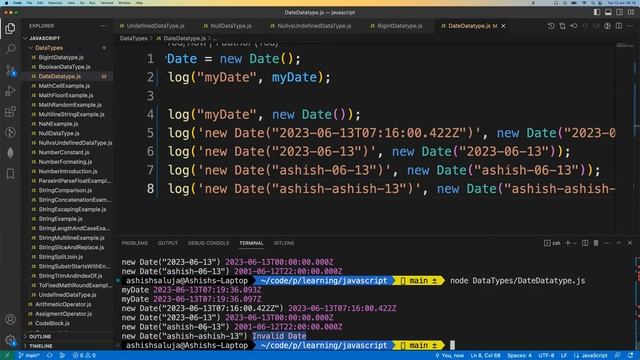Open editor More Actions ellipsis

(630, 26)
